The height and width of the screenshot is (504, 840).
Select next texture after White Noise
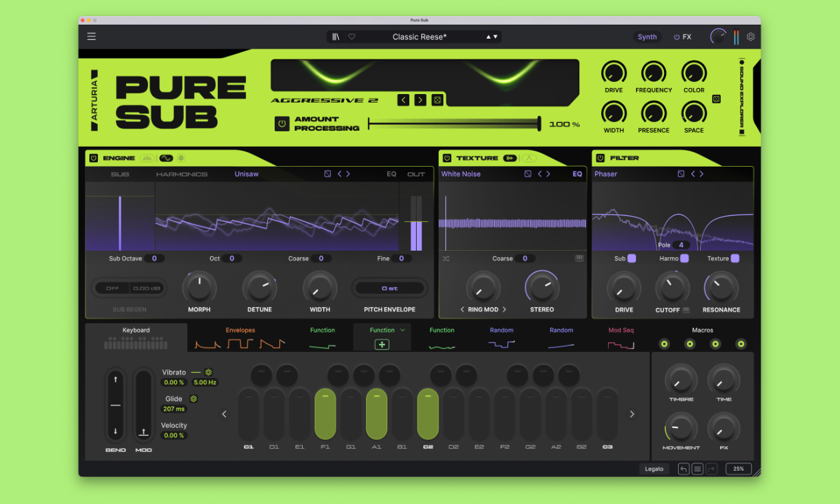click(x=548, y=174)
